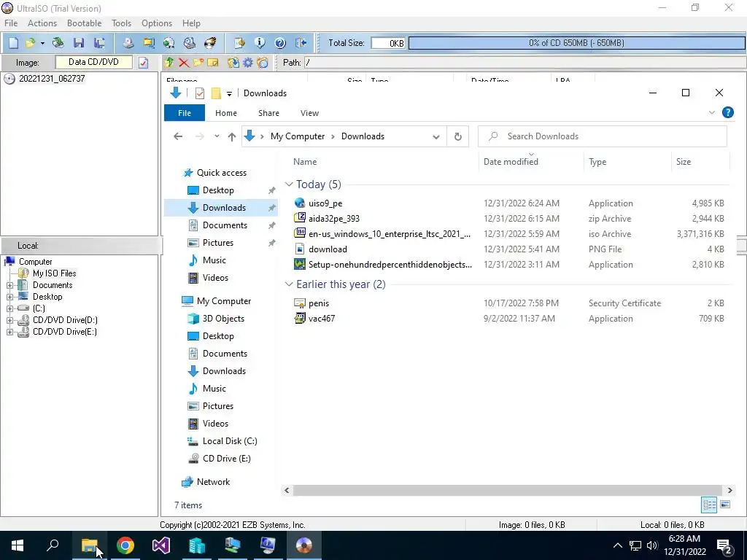Image resolution: width=747 pixels, height=560 pixels.
Task: Click the Exit door icon in UltraISO's toolbar
Action: coord(301,43)
